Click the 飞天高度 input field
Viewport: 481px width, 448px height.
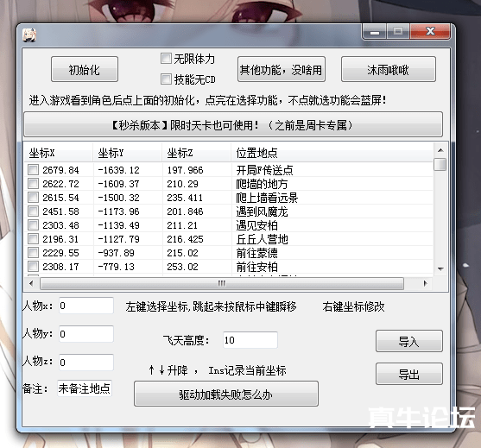pyautogui.click(x=250, y=340)
